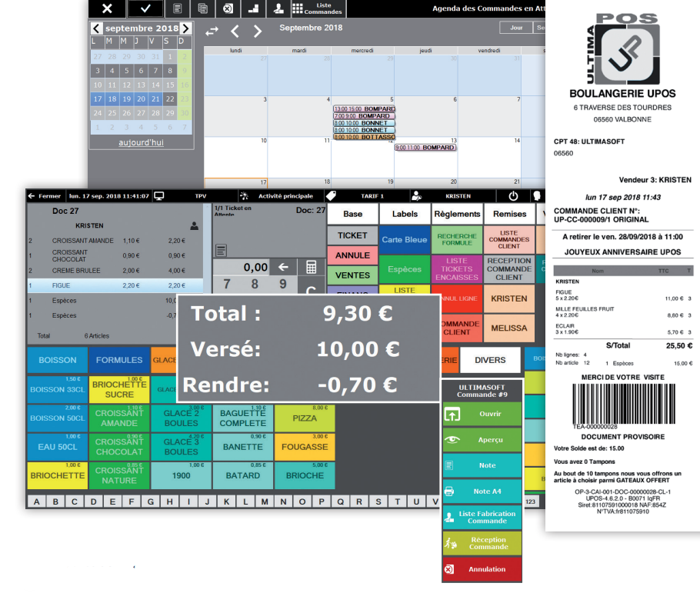Add EAU 50CL product to ticket

pyautogui.click(x=58, y=447)
